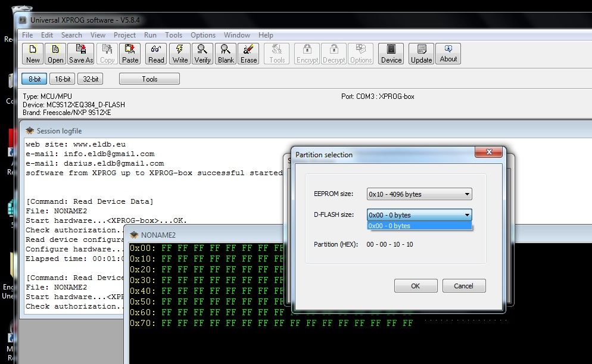
Task: Click the New file toolbar icon
Action: [33, 54]
